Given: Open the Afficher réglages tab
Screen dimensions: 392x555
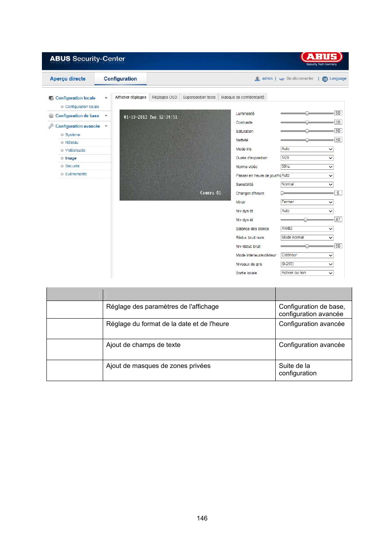Looking at the screenshot, I should (131, 97).
